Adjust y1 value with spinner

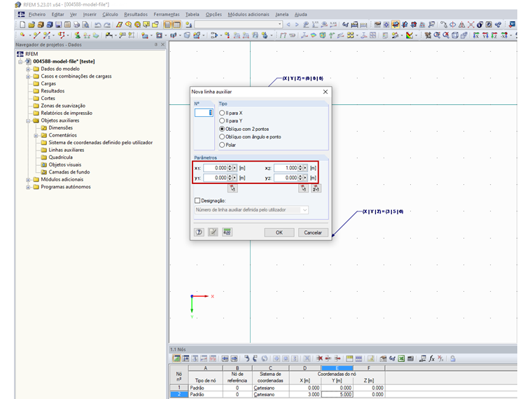tap(230, 178)
